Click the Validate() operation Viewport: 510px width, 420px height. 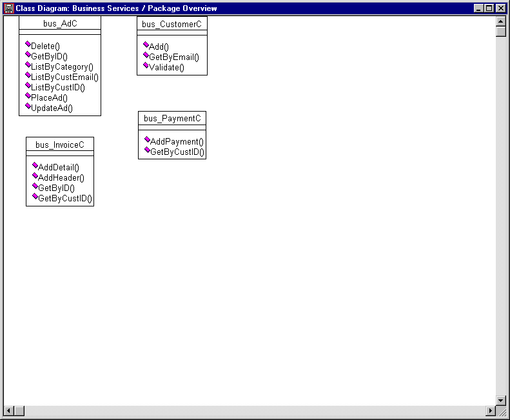[166, 67]
